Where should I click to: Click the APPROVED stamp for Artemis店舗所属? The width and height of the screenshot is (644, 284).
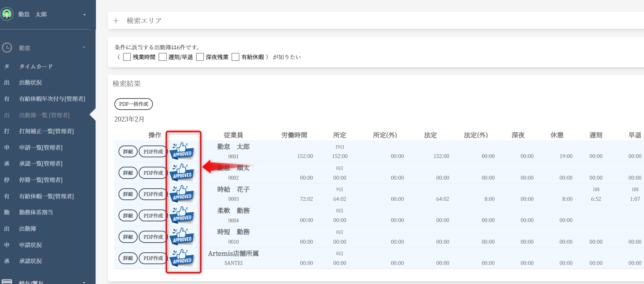(182, 258)
